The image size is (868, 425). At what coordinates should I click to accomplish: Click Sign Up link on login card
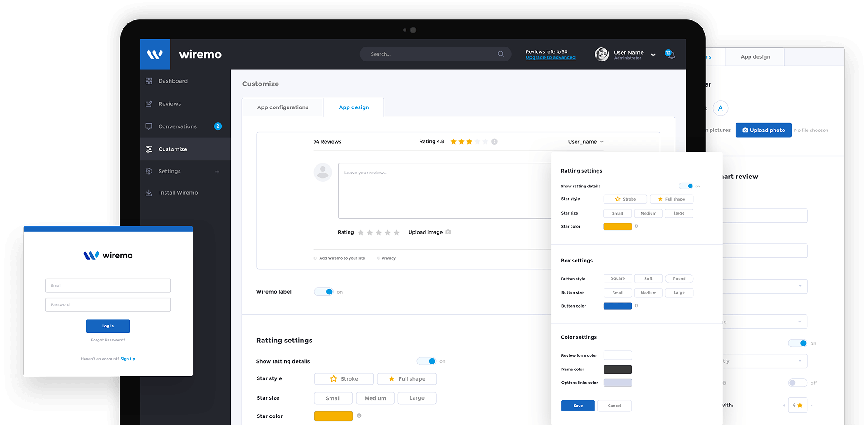pyautogui.click(x=128, y=359)
